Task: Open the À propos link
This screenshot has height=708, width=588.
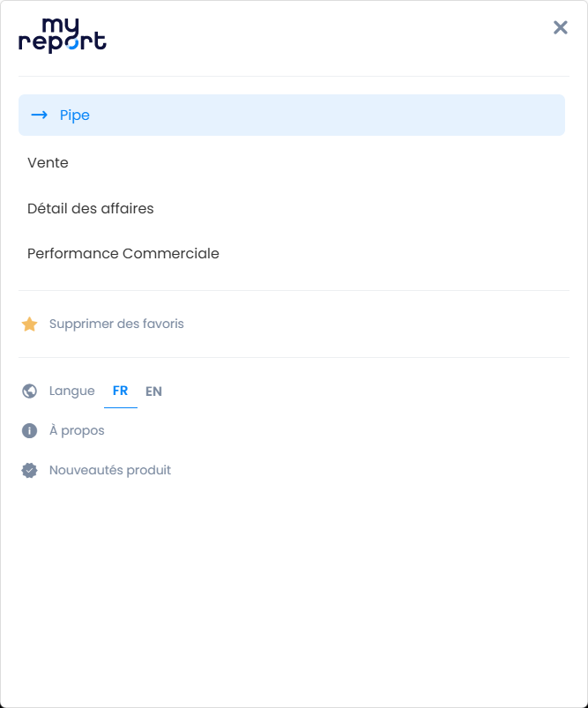Action: (x=77, y=431)
